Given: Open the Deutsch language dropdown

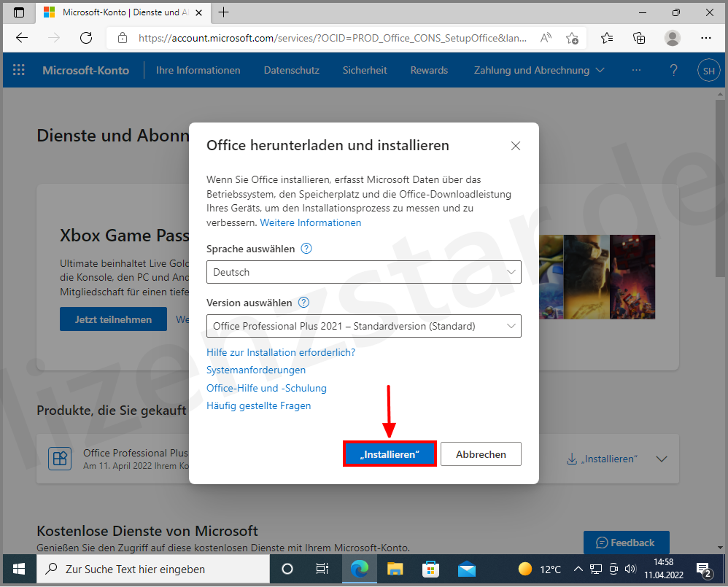Looking at the screenshot, I should [363, 272].
